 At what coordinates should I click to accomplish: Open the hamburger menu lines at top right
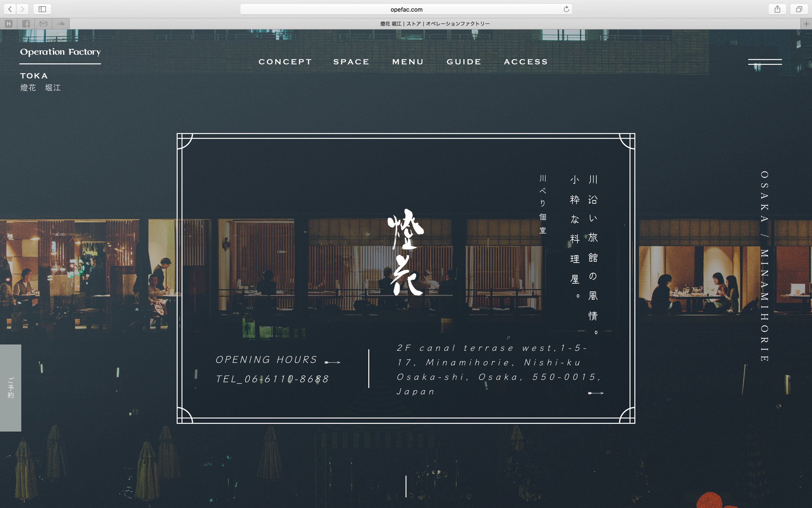[x=765, y=62]
